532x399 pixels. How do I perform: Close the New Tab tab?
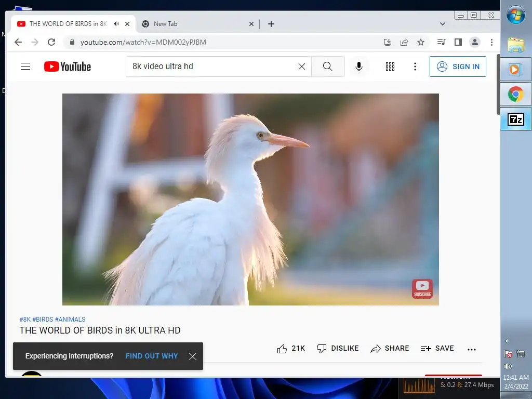tap(251, 24)
